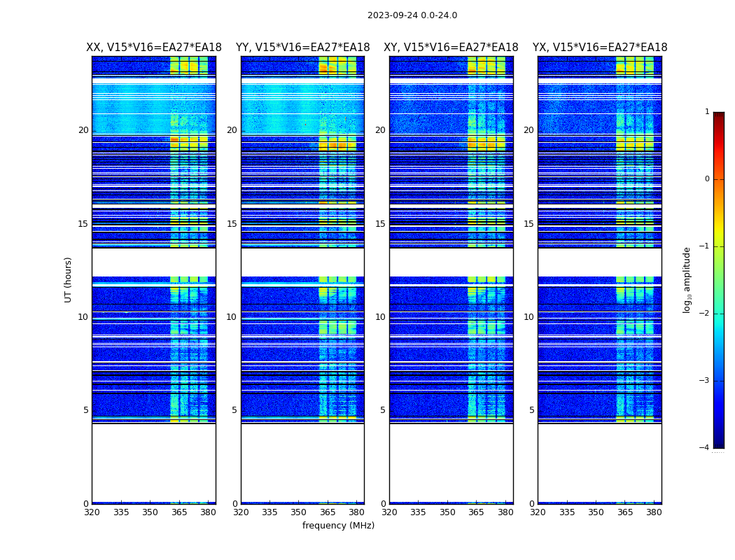Click the 350 frequency tick under YY panel
The width and height of the screenshot is (735, 560).
pos(299,512)
